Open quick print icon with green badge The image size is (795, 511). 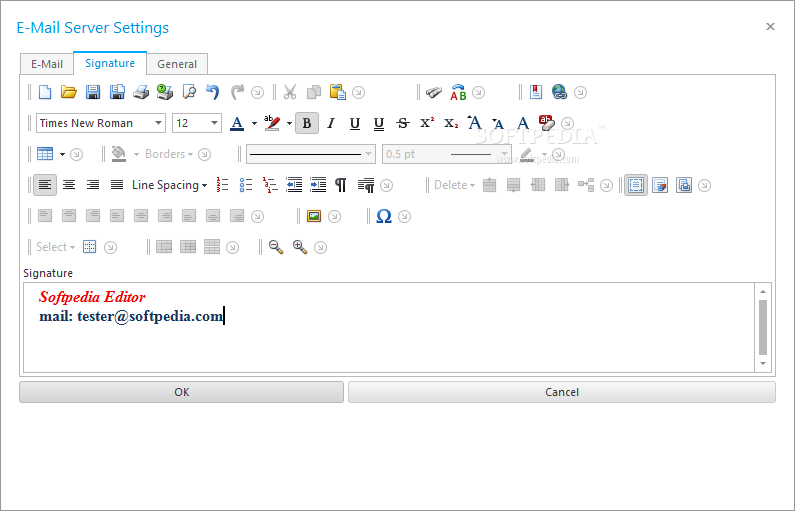point(165,92)
